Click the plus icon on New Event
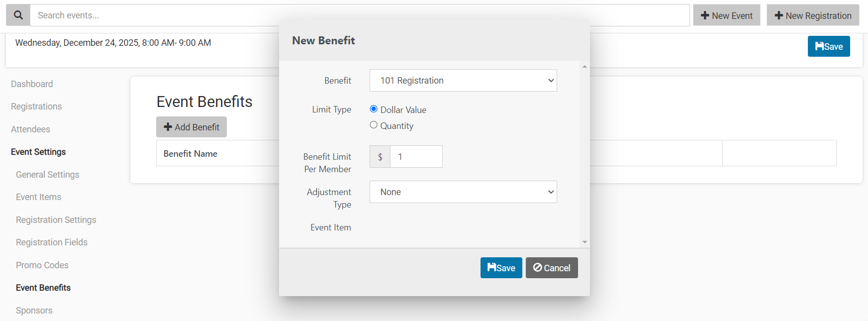Screen dimensions: 868x321 pyautogui.click(x=705, y=15)
